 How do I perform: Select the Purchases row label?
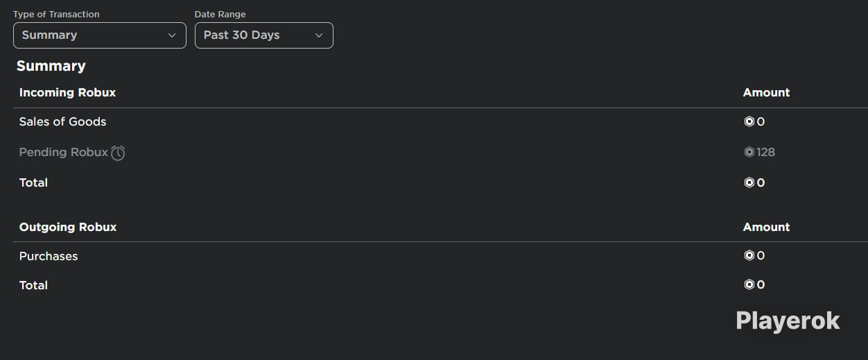coord(49,256)
